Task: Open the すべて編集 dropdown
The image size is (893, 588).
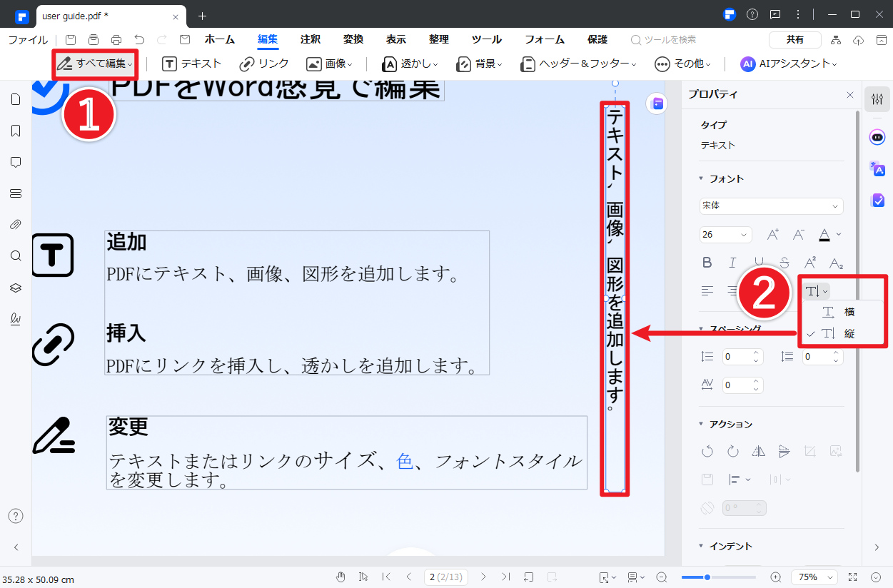Action: [95, 64]
